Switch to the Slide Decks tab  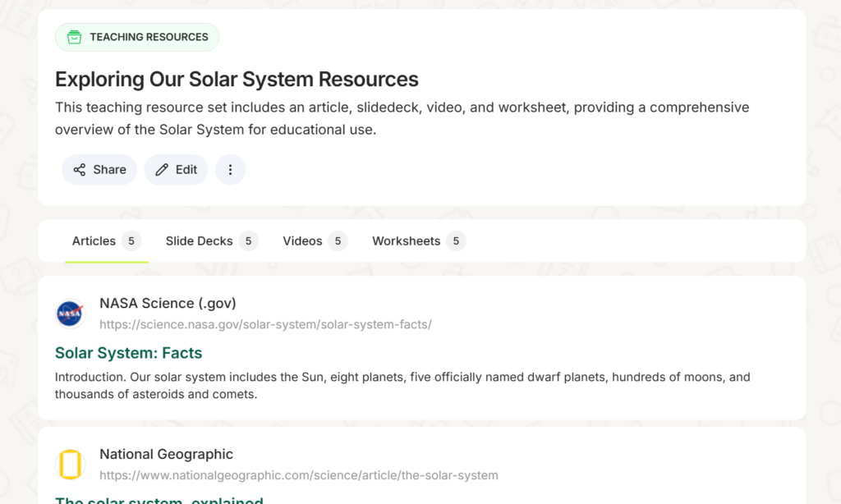pos(199,241)
